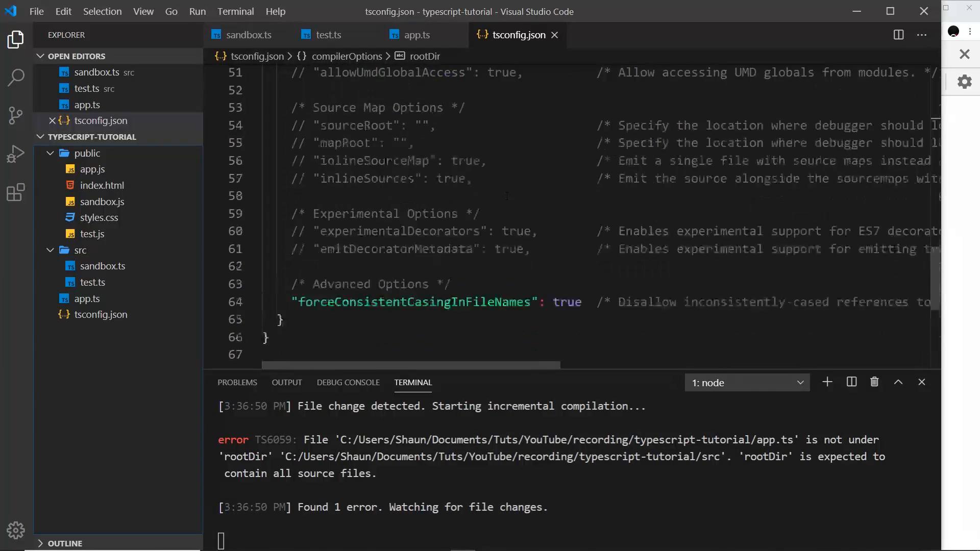Open the Source Control view

(16, 115)
